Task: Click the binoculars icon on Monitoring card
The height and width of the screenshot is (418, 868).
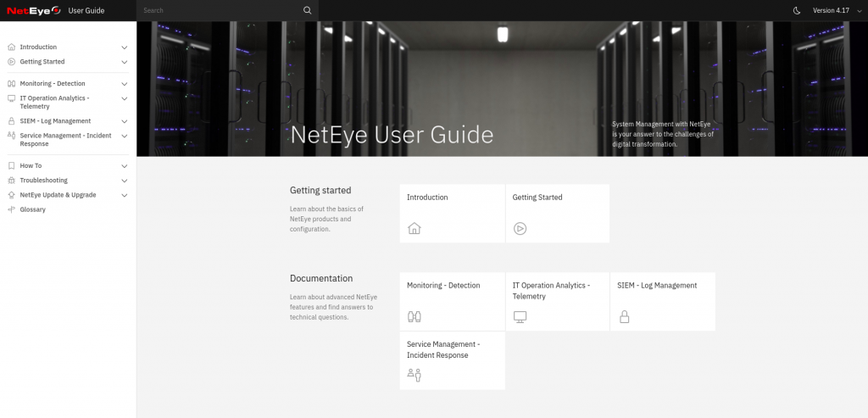Action: 414,317
